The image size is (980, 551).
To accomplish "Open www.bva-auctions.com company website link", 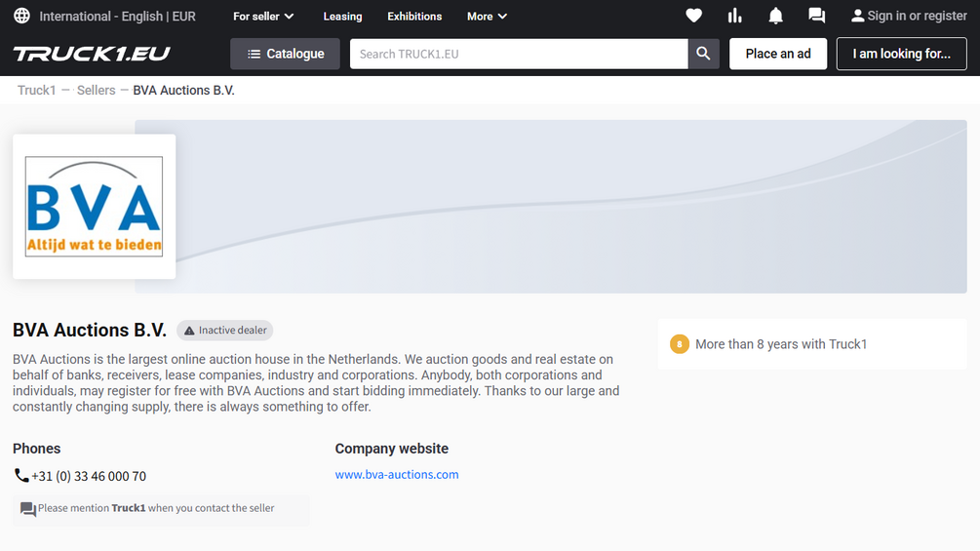I will click(x=397, y=474).
